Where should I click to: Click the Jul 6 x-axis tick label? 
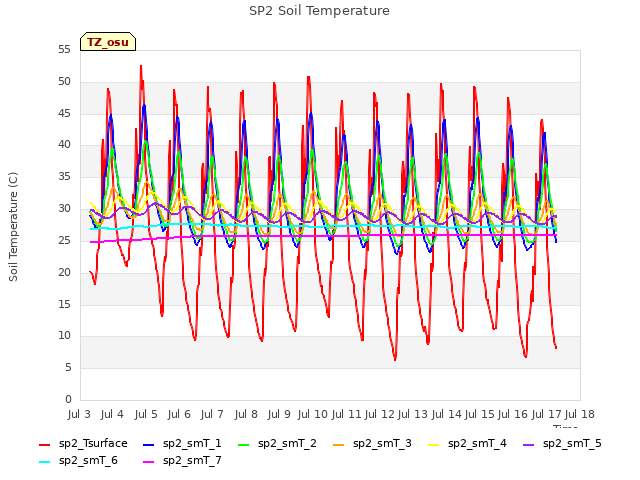[179, 414]
